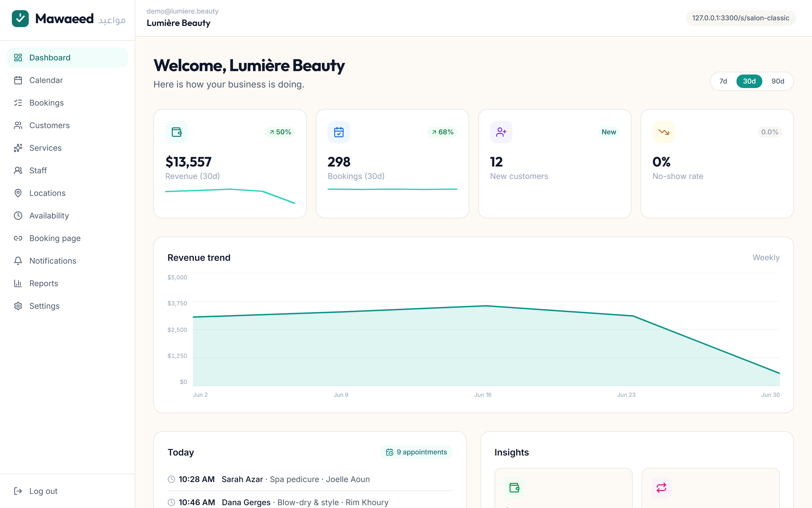Open the Availability section
Screen dimensions: 812x508
tap(67, 216)
